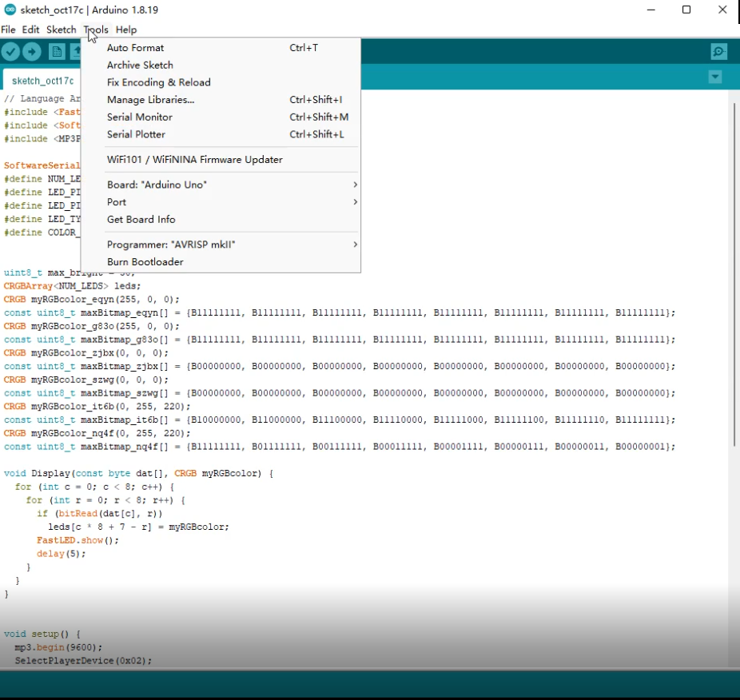Viewport: 740px width, 700px height.
Task: Click the Upload arrow button
Action: [32, 52]
